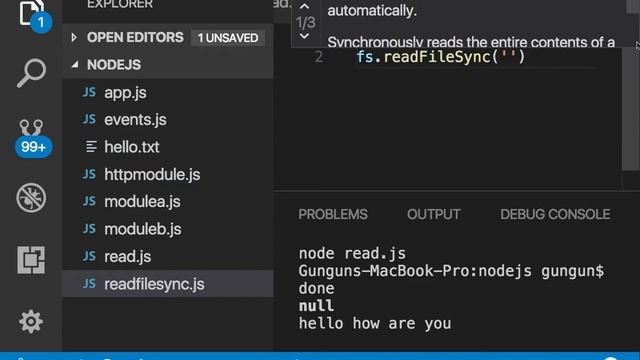Image resolution: width=640 pixels, height=360 pixels.
Task: Show previous signature overload with up chevron
Action: [304, 7]
